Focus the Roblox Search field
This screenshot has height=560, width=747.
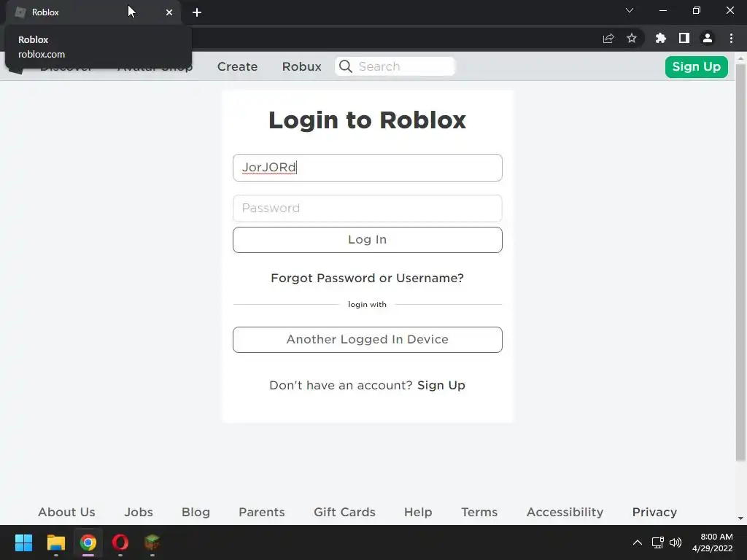click(x=395, y=66)
